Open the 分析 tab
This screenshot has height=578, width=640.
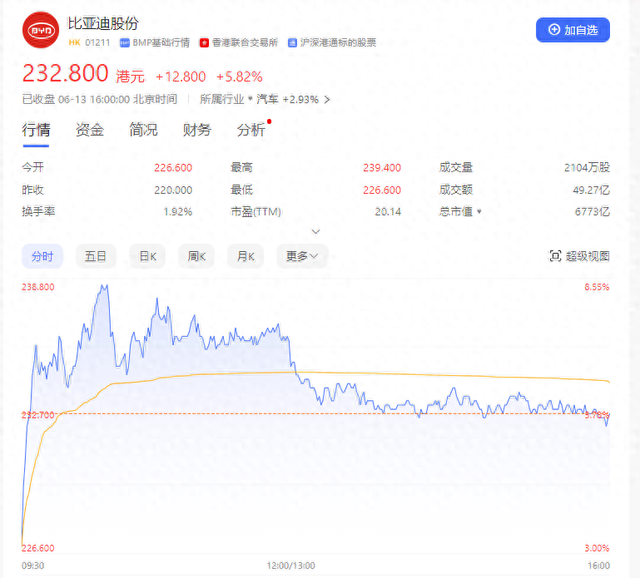pyautogui.click(x=251, y=130)
